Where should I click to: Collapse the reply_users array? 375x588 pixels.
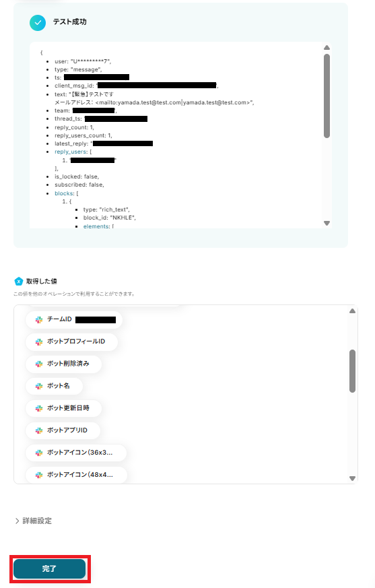point(71,152)
